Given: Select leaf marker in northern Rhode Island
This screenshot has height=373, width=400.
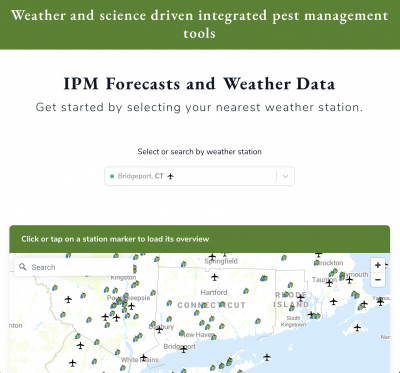Looking at the screenshot, I should 290,285.
